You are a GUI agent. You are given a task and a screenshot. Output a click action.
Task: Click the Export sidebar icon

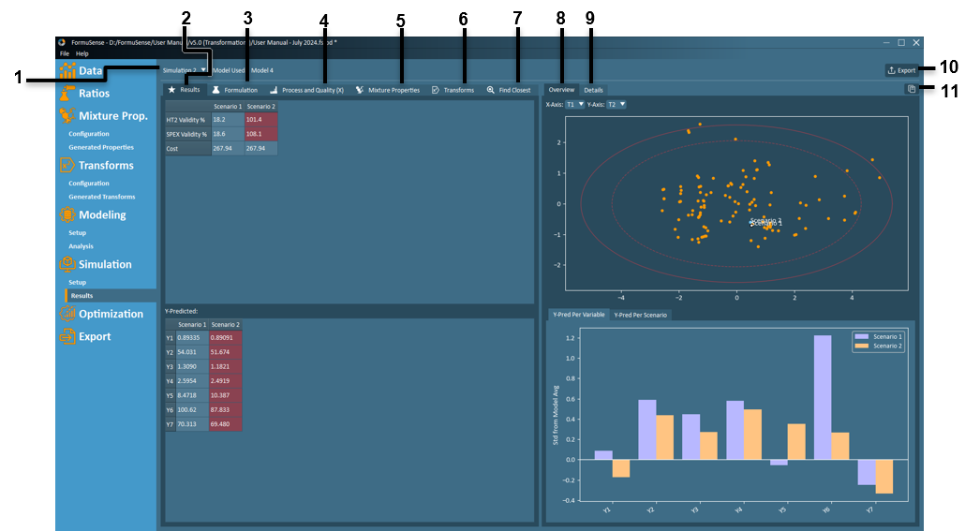(x=67, y=337)
